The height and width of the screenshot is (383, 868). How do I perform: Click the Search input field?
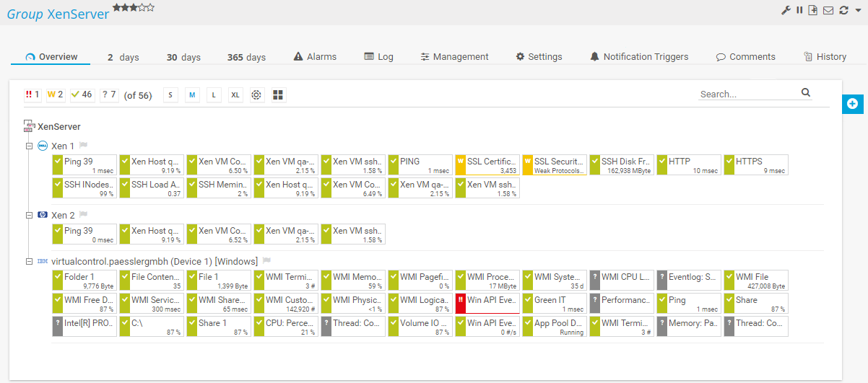coord(748,94)
